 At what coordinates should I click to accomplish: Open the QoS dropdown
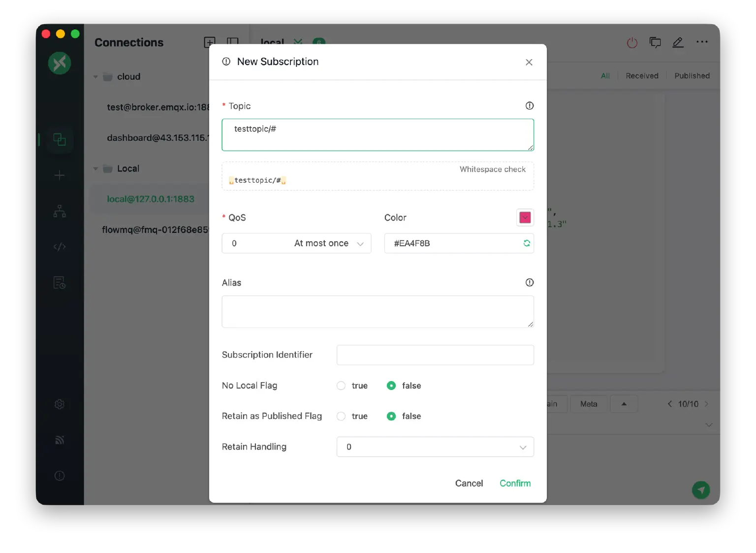(296, 243)
